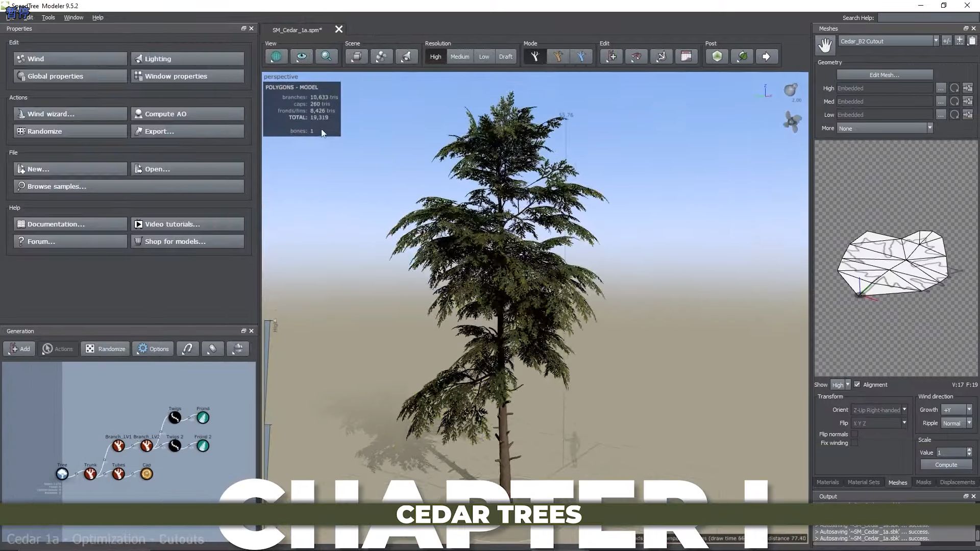The height and width of the screenshot is (551, 980).
Task: Click the Add button in Generation panel
Action: click(x=19, y=349)
